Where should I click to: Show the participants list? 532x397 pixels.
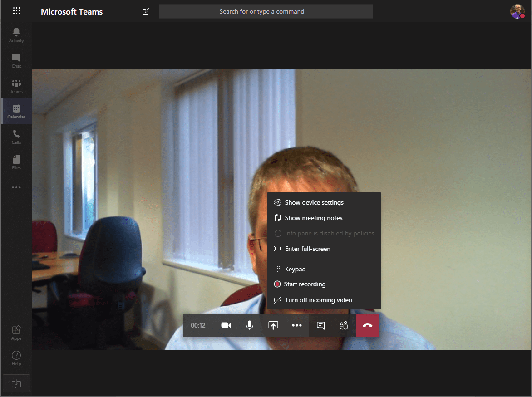[344, 325]
